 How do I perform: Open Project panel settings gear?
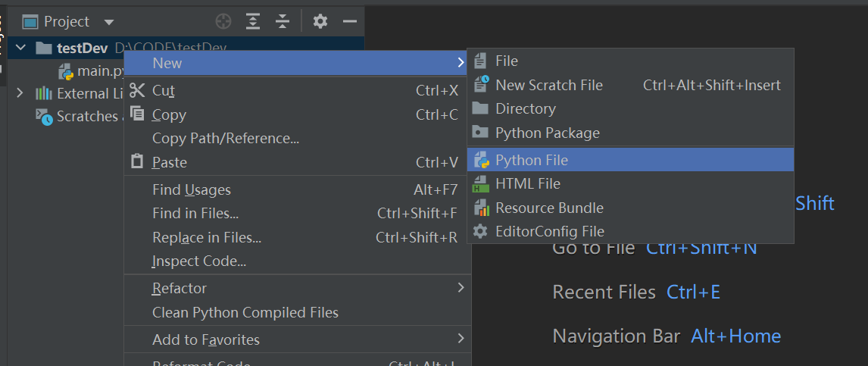pyautogui.click(x=320, y=21)
